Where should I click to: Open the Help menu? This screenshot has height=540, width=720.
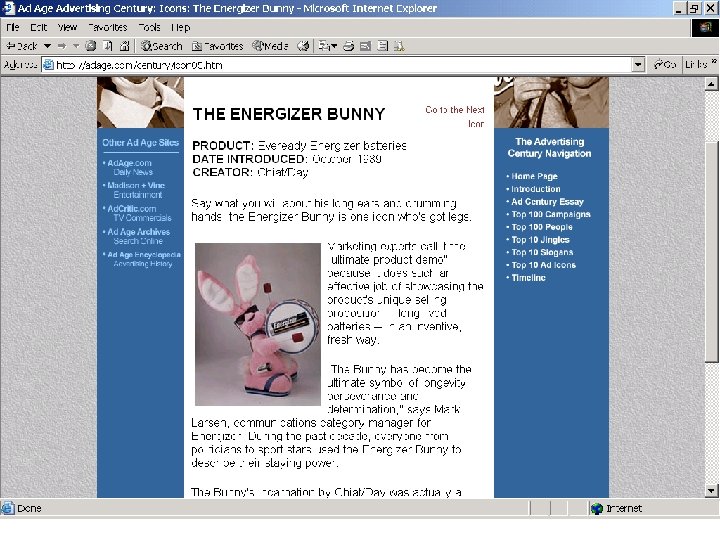(x=180, y=28)
